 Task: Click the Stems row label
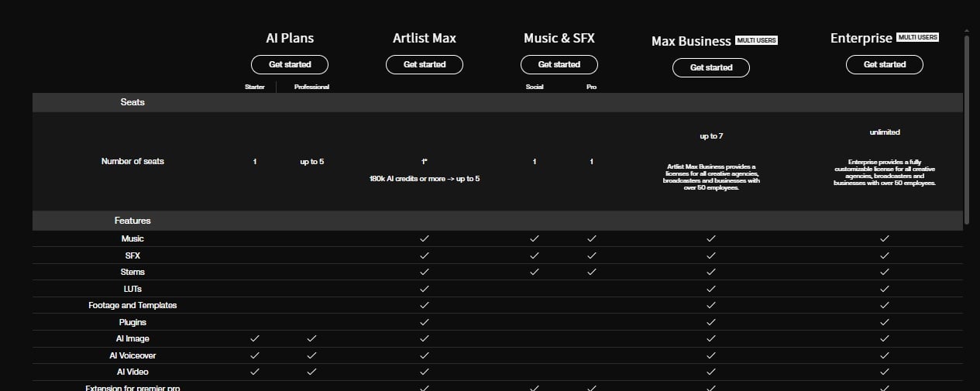(132, 272)
